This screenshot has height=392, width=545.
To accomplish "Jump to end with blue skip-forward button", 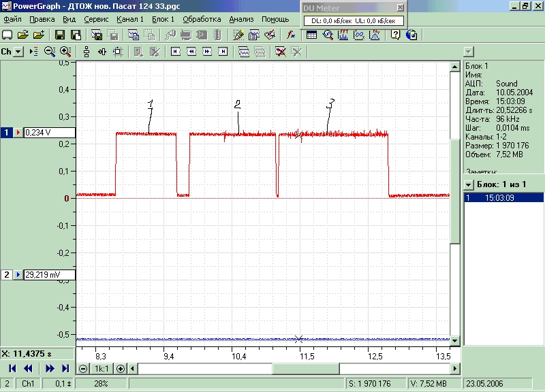I will pos(65,368).
